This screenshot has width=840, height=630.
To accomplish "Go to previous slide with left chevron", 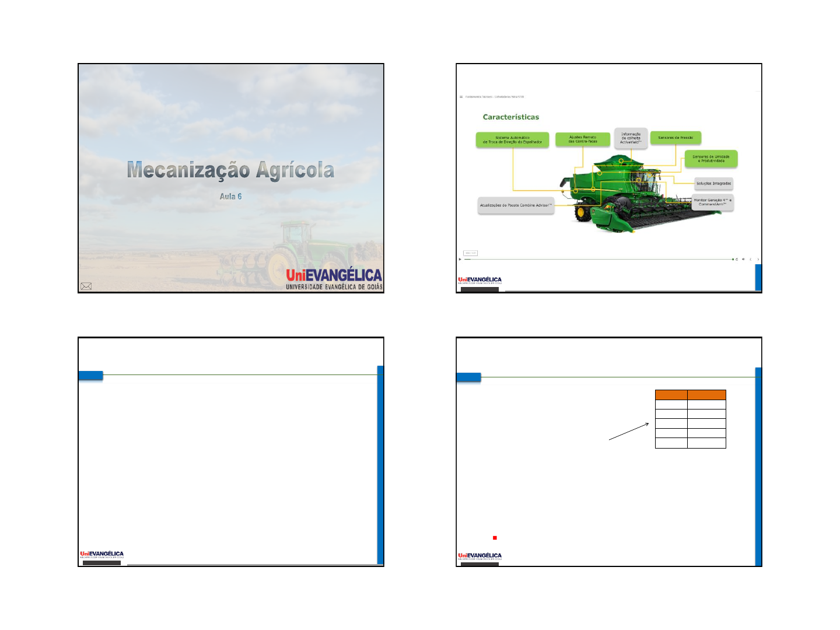I will tap(751, 259).
